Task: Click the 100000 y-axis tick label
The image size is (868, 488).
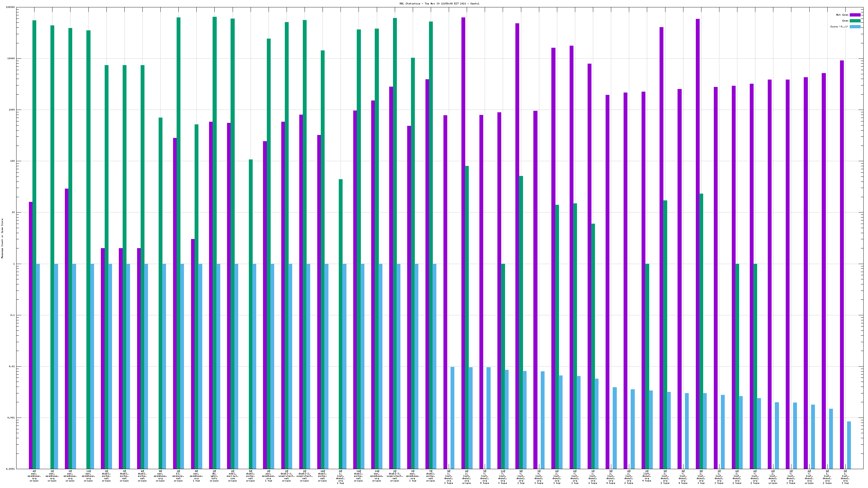Action: pos(10,7)
